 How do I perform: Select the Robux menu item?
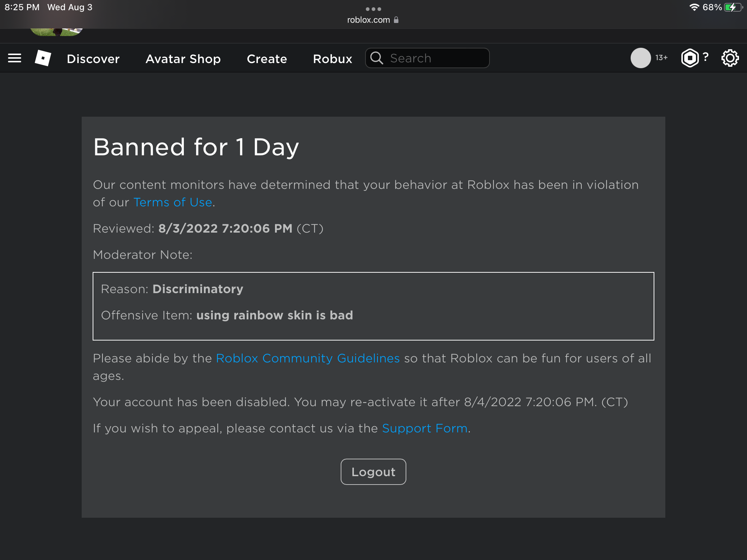point(333,59)
